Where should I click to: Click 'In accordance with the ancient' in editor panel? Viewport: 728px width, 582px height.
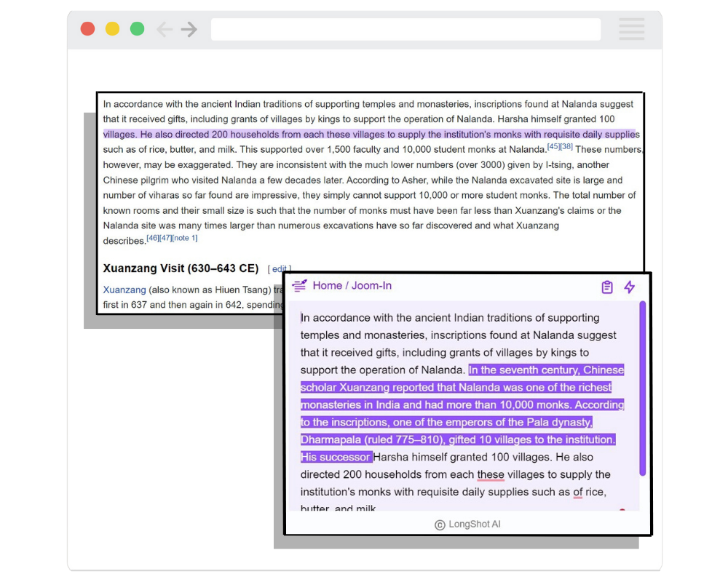pyautogui.click(x=375, y=318)
